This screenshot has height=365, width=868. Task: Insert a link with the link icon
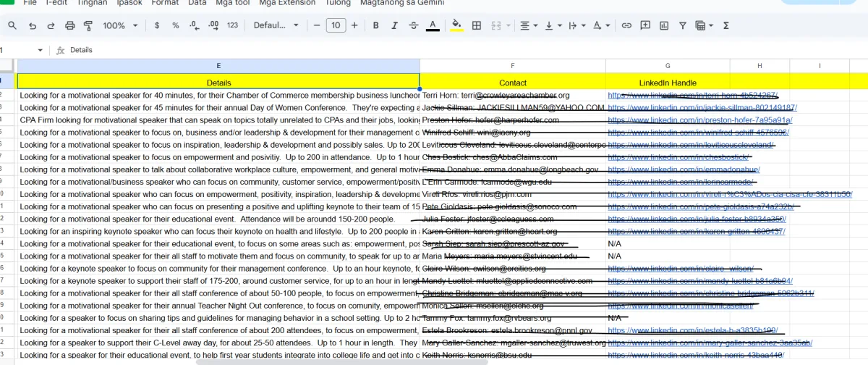point(626,25)
